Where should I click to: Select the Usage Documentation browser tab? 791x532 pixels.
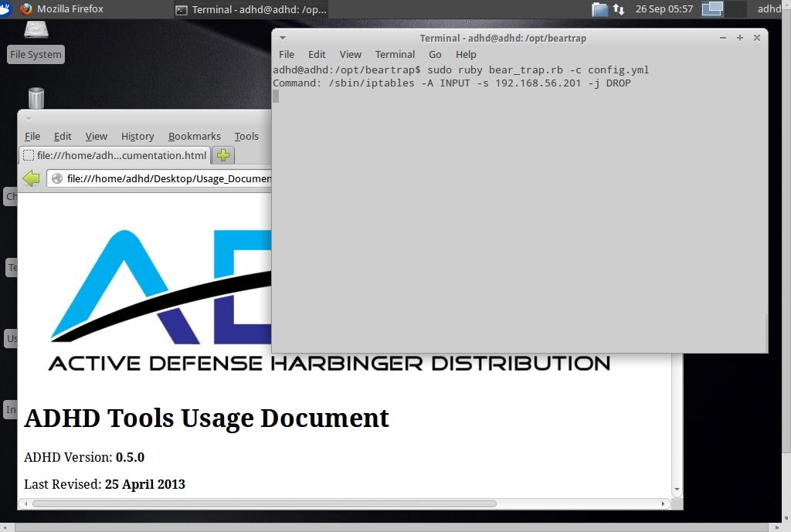pos(114,155)
